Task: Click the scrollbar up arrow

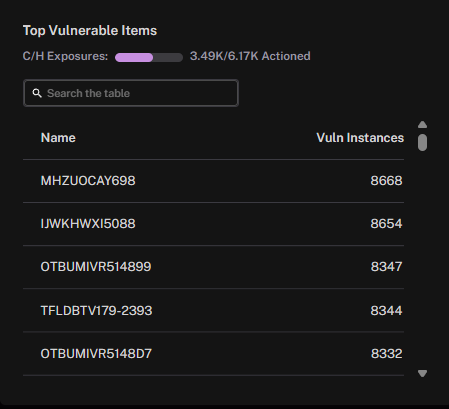Action: (x=422, y=125)
